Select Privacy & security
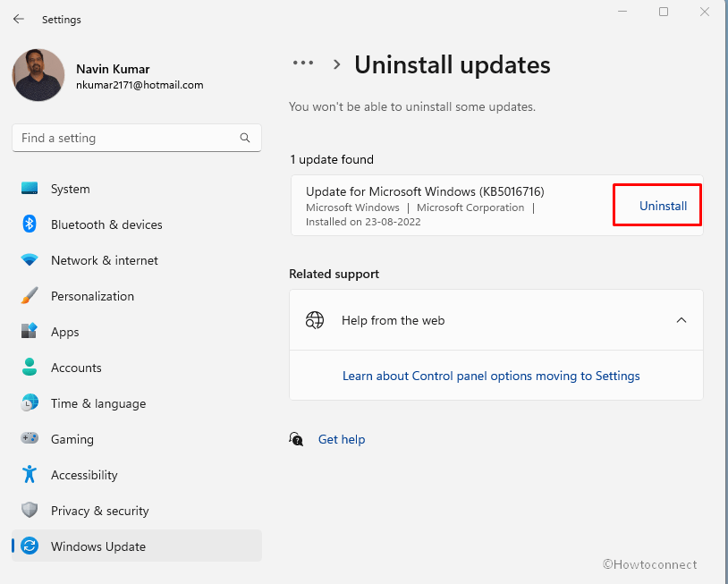The width and height of the screenshot is (728, 584). point(137,510)
